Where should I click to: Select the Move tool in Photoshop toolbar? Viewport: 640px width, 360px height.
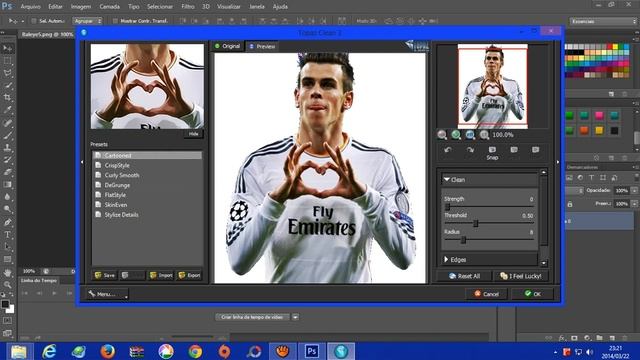tap(7, 49)
